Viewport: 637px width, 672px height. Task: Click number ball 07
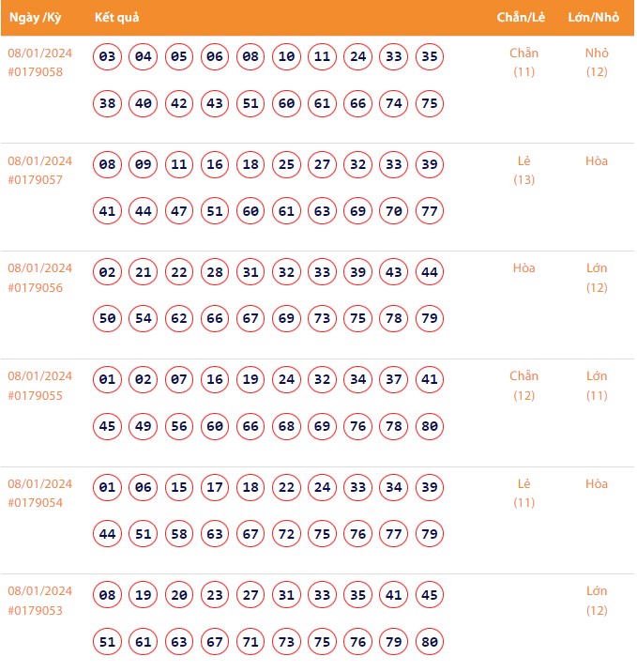179,380
